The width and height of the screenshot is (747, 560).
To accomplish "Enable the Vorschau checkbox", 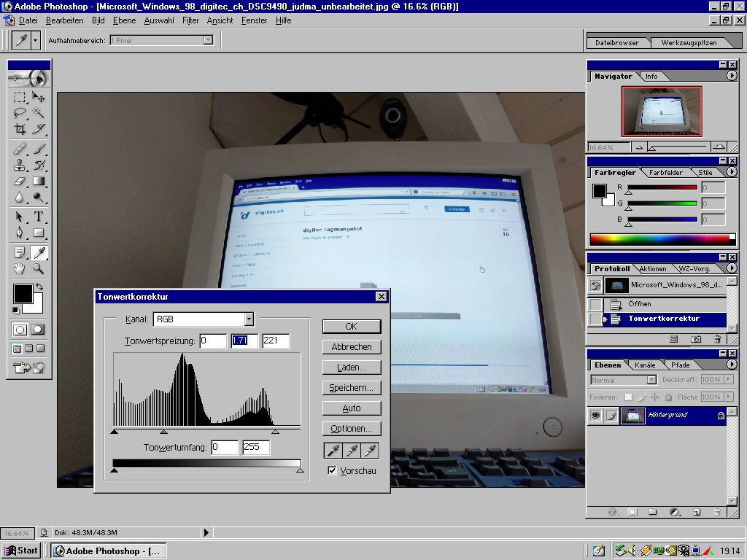I will (333, 470).
